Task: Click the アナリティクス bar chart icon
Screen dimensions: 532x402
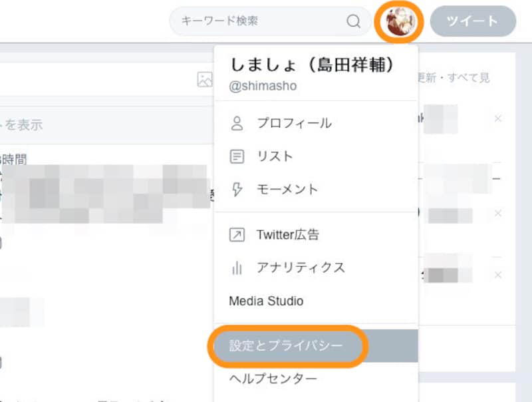Action: tap(237, 268)
